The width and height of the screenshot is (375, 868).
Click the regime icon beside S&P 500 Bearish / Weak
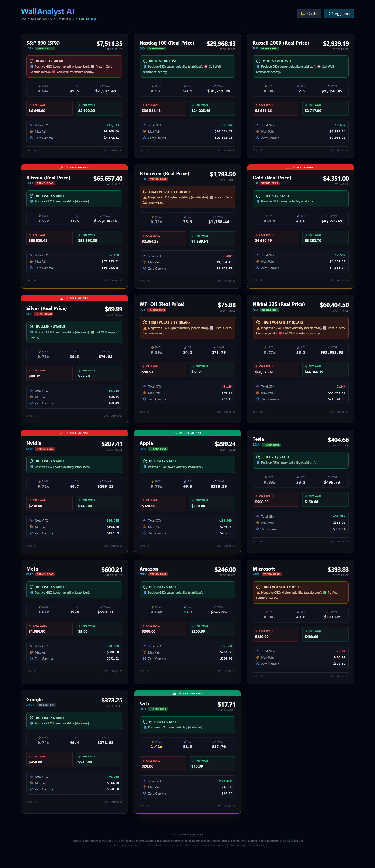(32, 61)
